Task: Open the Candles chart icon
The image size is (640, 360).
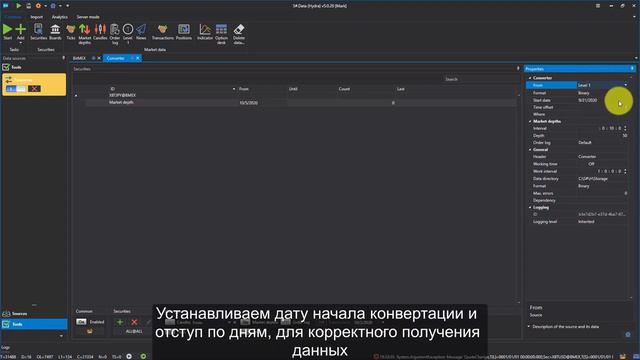Action: coord(100,29)
